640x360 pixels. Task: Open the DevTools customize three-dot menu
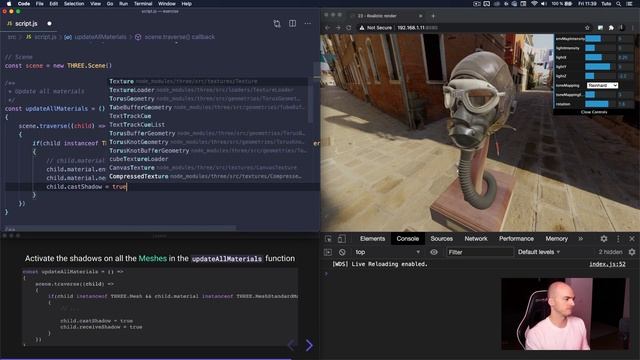[618, 239]
